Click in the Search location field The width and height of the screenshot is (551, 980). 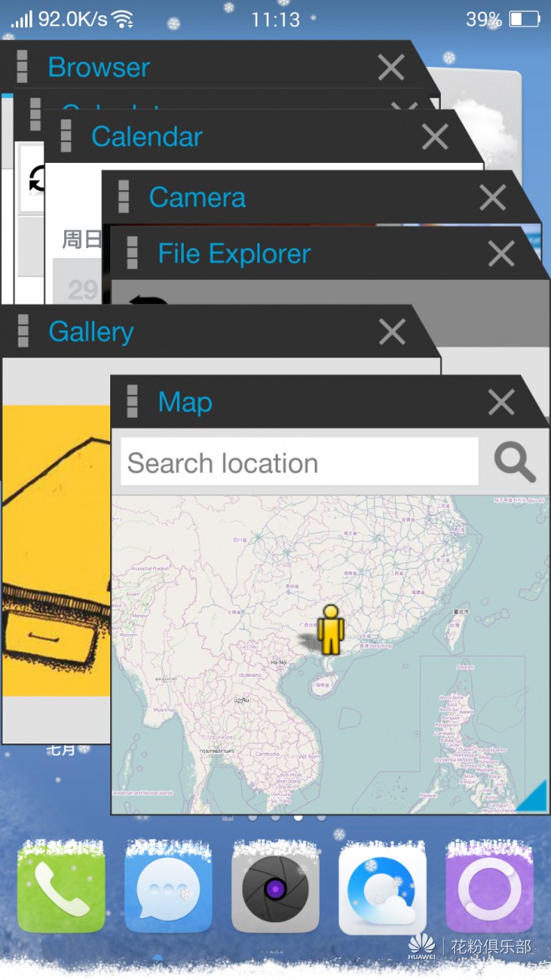coord(299,462)
